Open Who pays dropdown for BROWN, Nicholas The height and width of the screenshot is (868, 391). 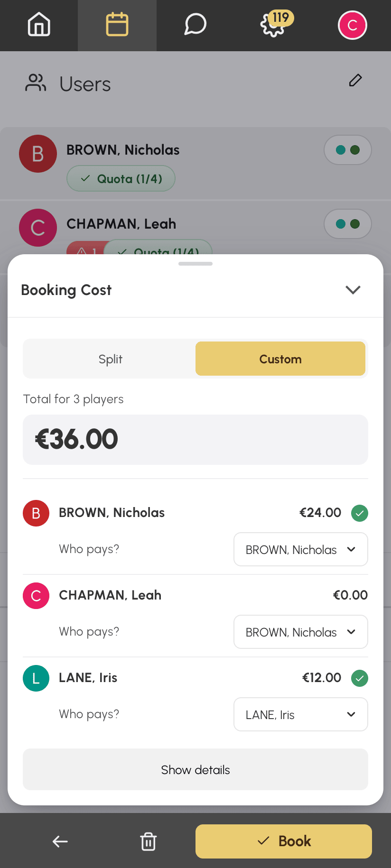click(301, 549)
